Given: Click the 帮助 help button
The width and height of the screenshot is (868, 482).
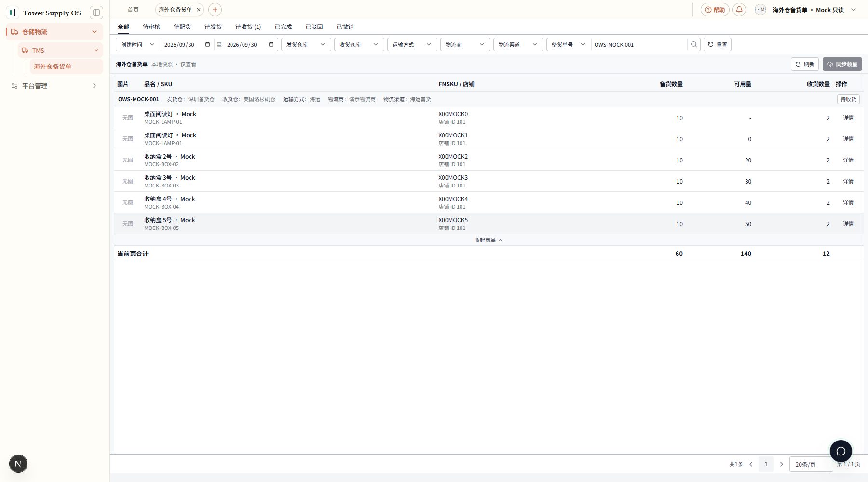Looking at the screenshot, I should (x=715, y=10).
